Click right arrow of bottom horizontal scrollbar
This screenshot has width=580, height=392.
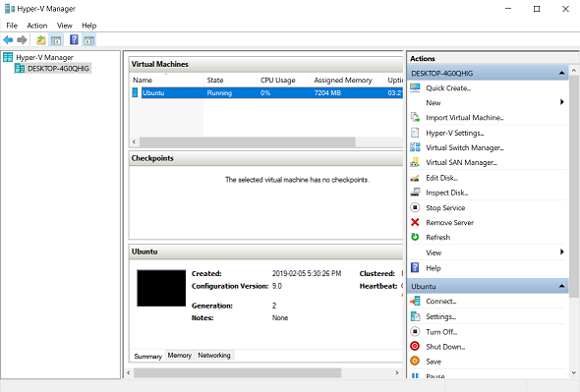pyautogui.click(x=397, y=372)
